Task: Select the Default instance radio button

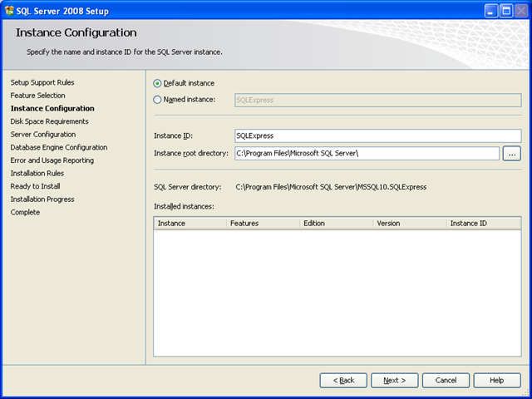Action: 158,83
